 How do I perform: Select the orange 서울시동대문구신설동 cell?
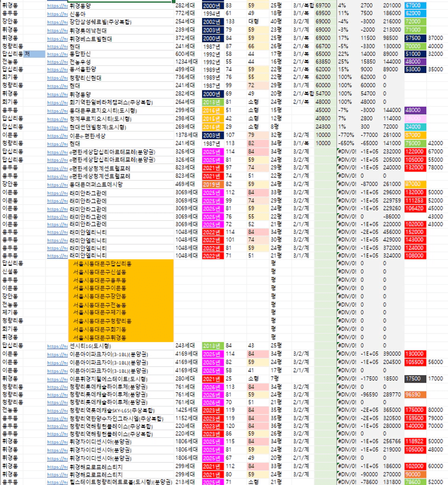pos(121,272)
